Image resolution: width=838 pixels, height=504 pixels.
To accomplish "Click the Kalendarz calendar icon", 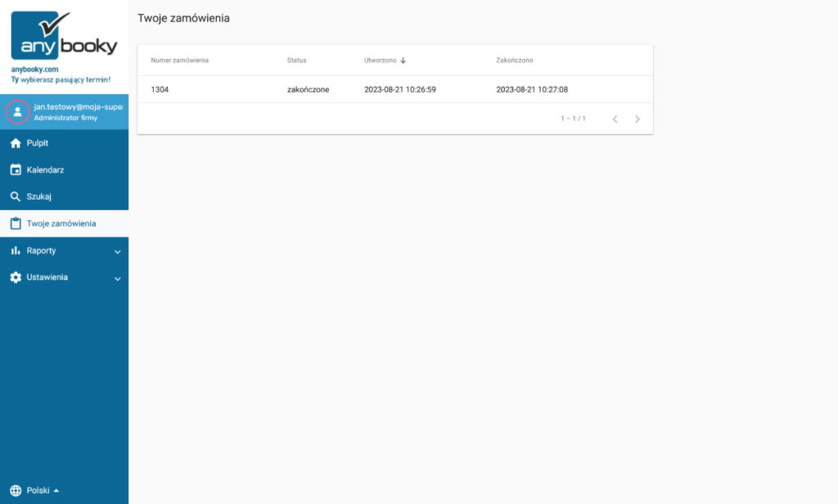I will [x=16, y=170].
